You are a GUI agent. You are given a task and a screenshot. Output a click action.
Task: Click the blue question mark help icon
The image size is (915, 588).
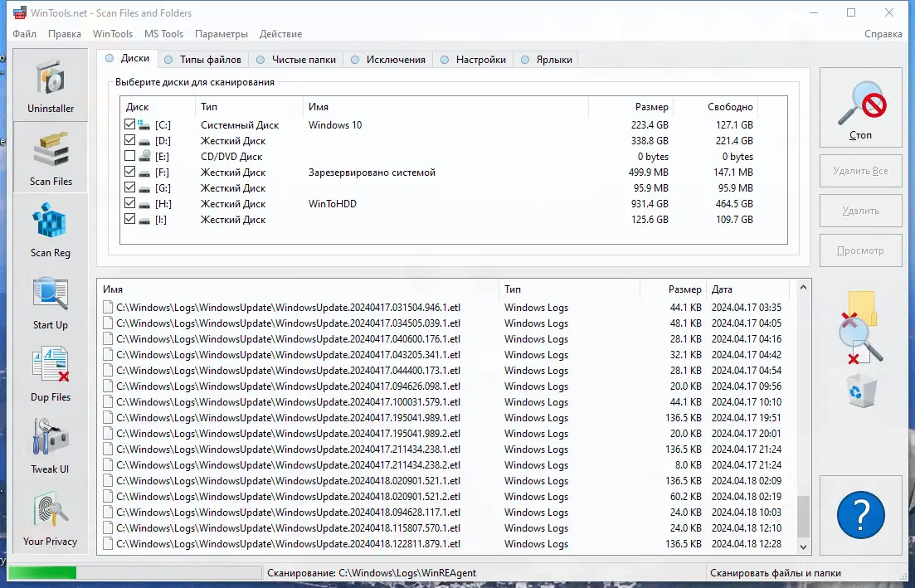click(x=861, y=514)
